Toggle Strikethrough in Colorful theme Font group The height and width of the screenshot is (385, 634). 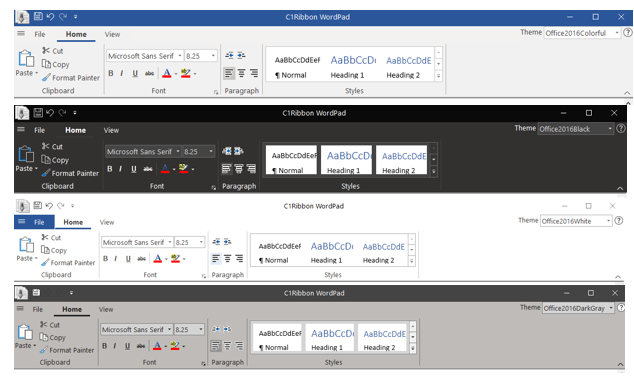click(149, 73)
